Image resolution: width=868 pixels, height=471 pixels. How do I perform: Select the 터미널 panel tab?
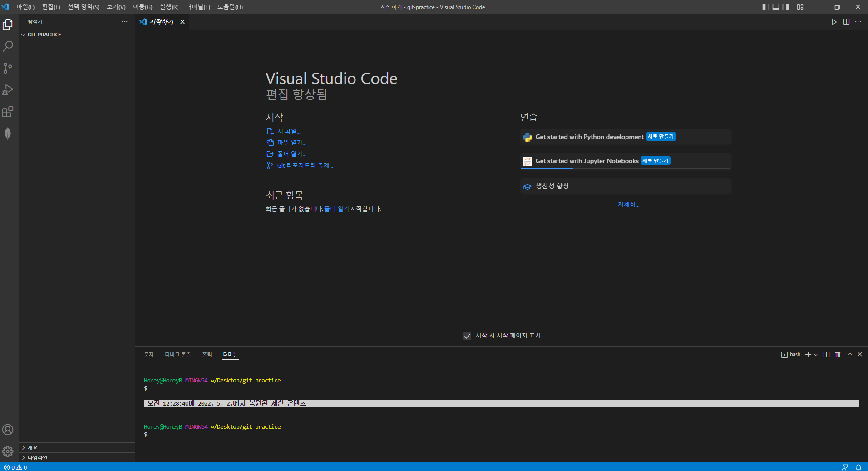(x=231, y=355)
